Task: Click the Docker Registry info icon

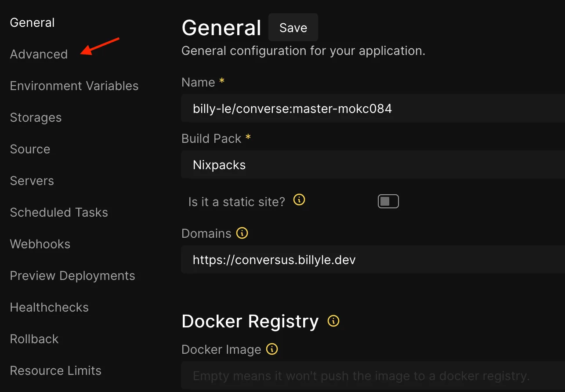Action: [333, 321]
